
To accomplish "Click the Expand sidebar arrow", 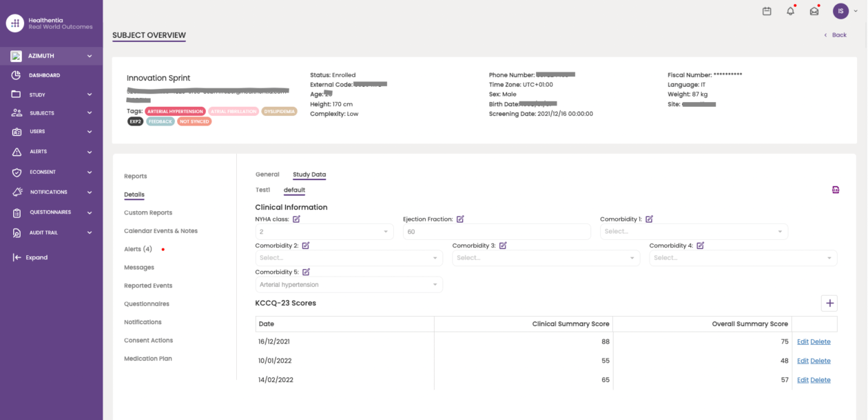I will [17, 257].
